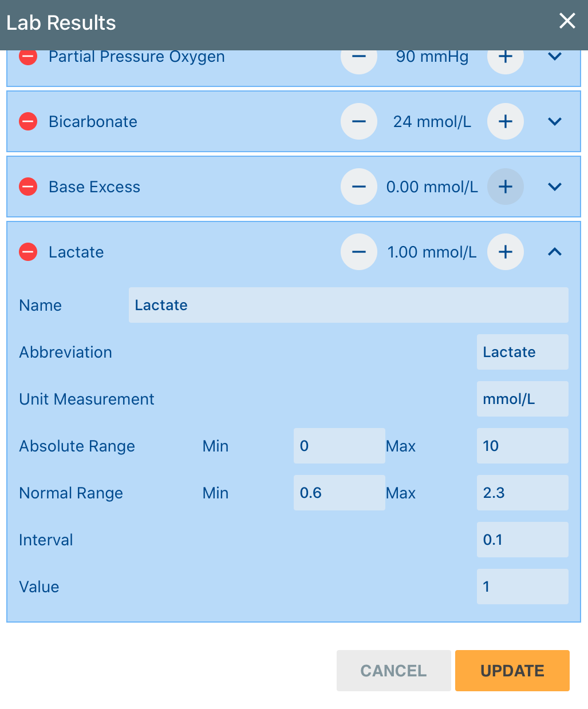Increase the Bicarbonate value
The width and height of the screenshot is (588, 709).
(x=506, y=121)
